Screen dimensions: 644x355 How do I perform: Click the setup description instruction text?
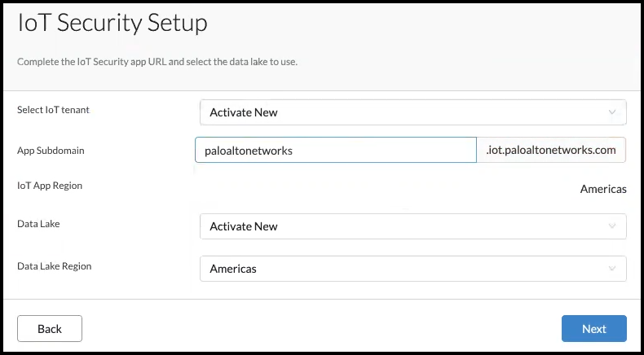pyautogui.click(x=157, y=62)
